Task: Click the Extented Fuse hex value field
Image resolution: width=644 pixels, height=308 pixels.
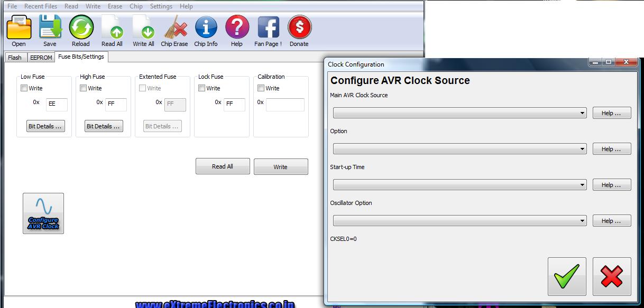Action: pos(176,105)
